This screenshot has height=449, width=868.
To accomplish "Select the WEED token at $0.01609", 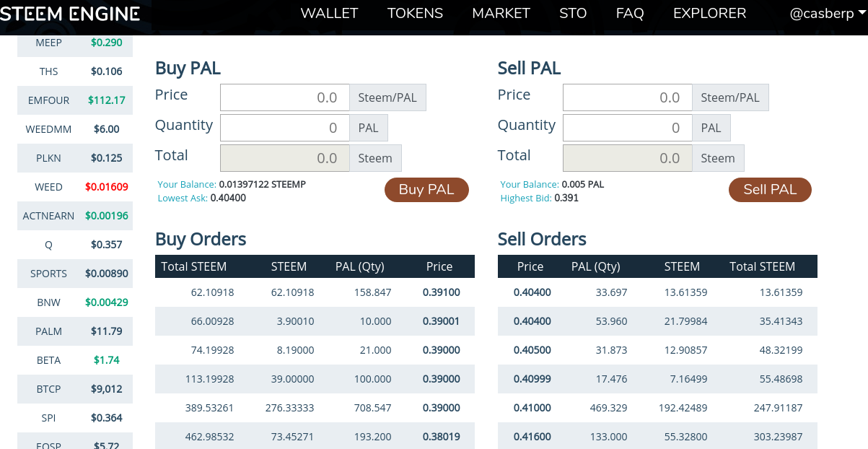I will coord(75,187).
